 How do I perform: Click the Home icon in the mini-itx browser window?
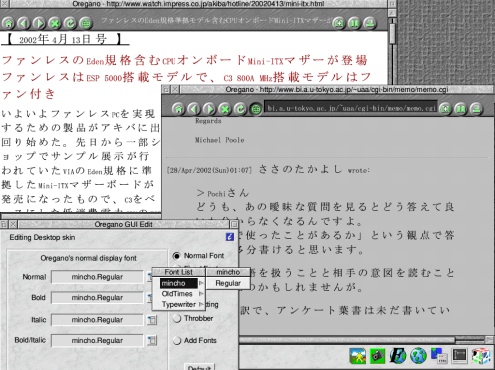click(x=8, y=23)
